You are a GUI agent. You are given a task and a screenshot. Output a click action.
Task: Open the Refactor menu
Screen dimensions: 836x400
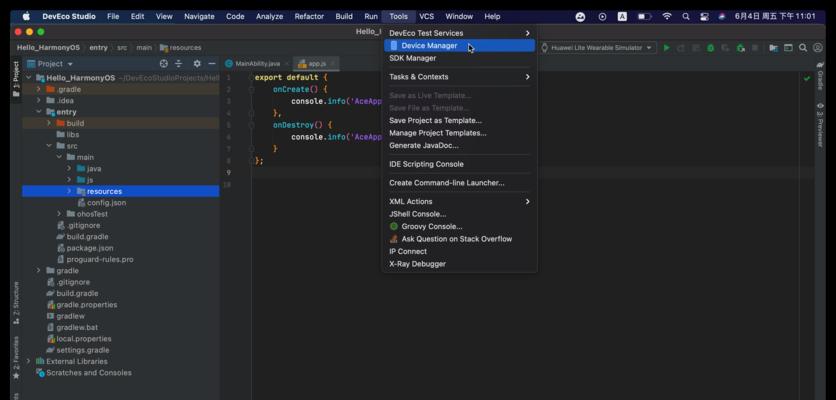(x=309, y=17)
